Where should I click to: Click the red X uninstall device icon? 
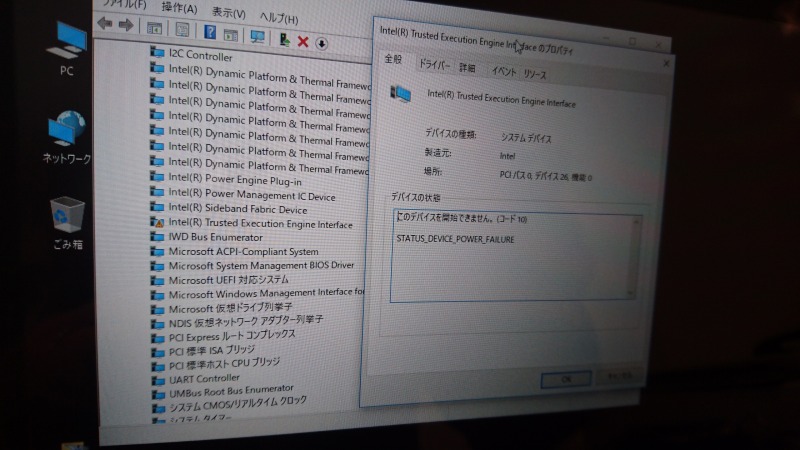[x=303, y=41]
